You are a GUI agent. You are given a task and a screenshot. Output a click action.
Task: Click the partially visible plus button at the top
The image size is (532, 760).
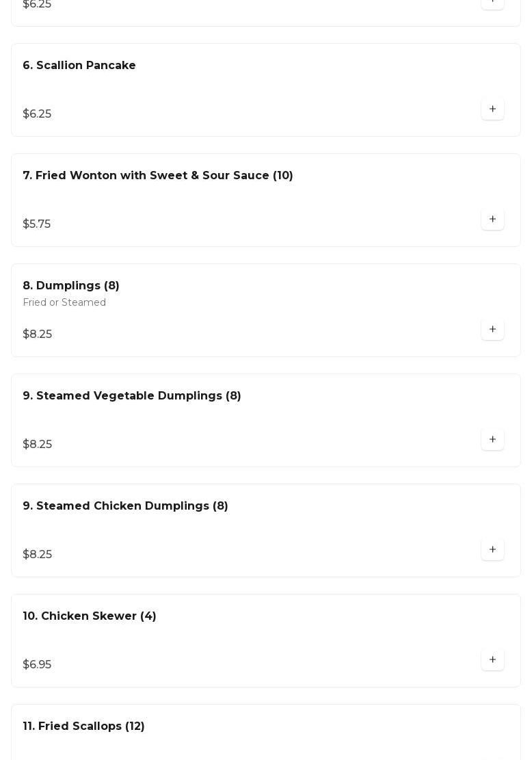[492, 4]
